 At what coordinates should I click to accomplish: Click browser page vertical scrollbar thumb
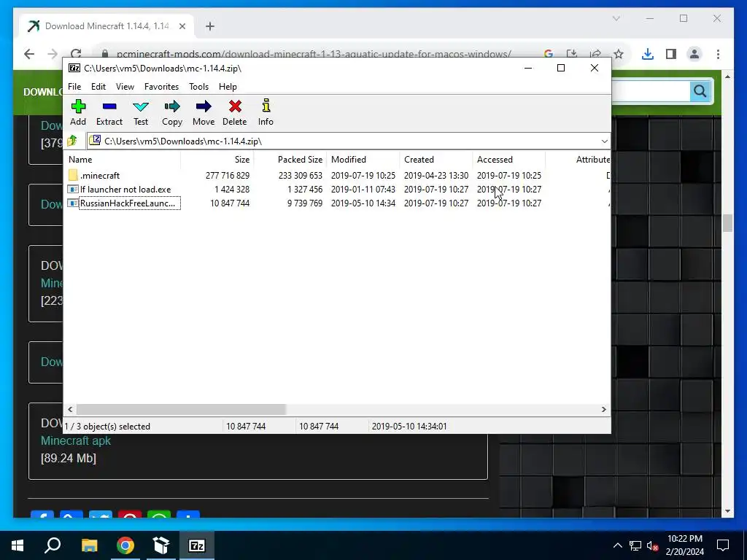click(727, 223)
